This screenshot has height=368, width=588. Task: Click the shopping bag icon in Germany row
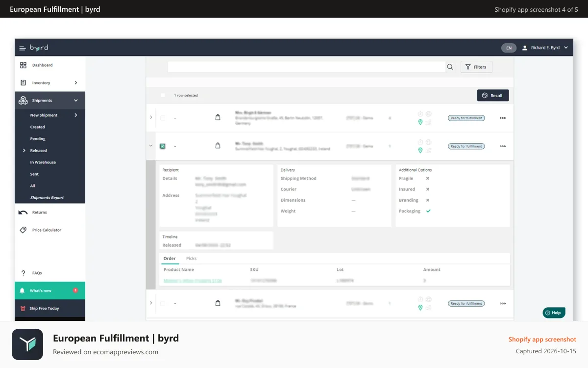coord(218,118)
